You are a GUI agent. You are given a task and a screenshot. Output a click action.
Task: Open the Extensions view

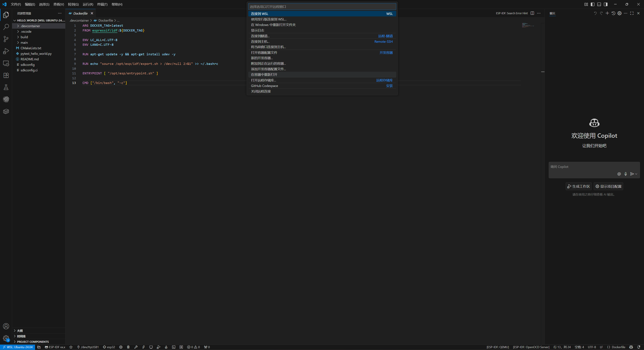tap(6, 75)
